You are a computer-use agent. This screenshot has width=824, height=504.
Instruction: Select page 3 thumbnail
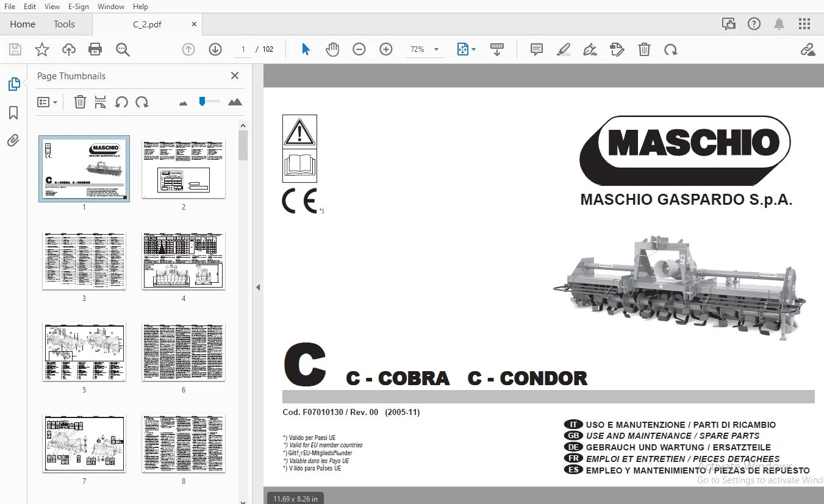84,260
